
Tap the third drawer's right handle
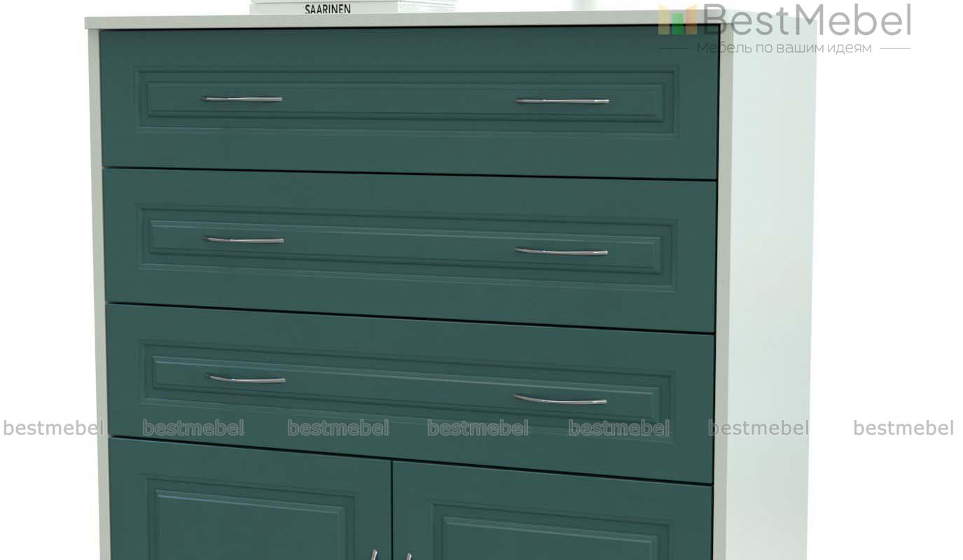[560, 400]
